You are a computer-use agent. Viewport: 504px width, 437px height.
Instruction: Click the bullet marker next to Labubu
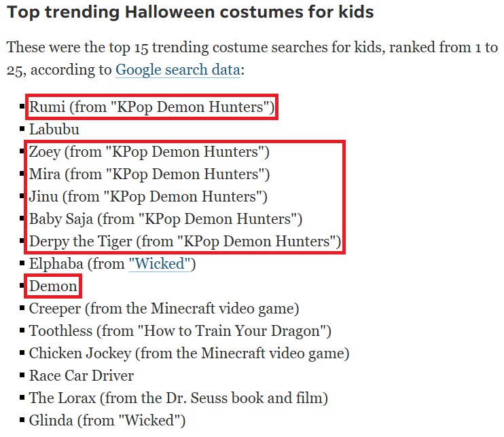tap(22, 129)
